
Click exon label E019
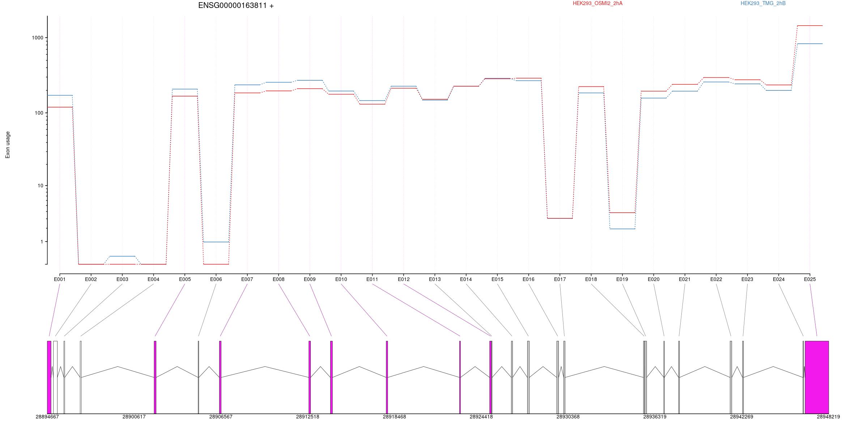(x=622, y=280)
